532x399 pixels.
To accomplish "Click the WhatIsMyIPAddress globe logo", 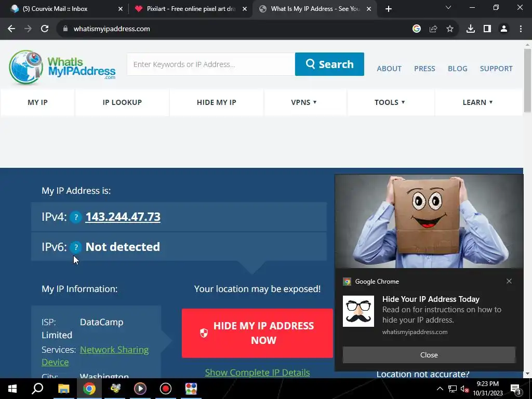I will (x=62, y=67).
